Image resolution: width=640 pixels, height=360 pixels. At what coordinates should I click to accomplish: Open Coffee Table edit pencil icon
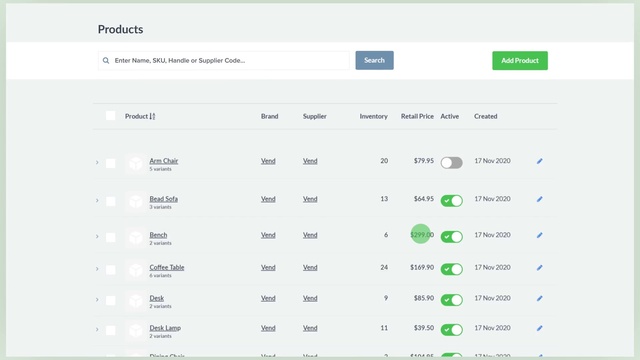[540, 268]
